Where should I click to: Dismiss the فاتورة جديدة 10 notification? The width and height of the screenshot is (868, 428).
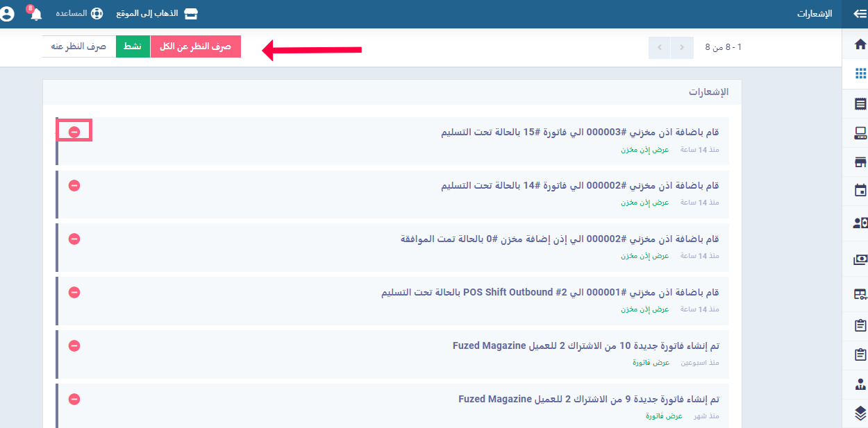point(74,345)
